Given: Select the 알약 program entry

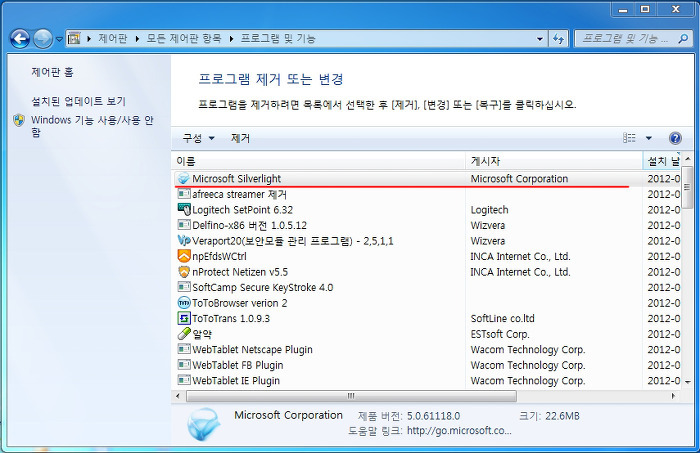Looking at the screenshot, I should pos(202,334).
